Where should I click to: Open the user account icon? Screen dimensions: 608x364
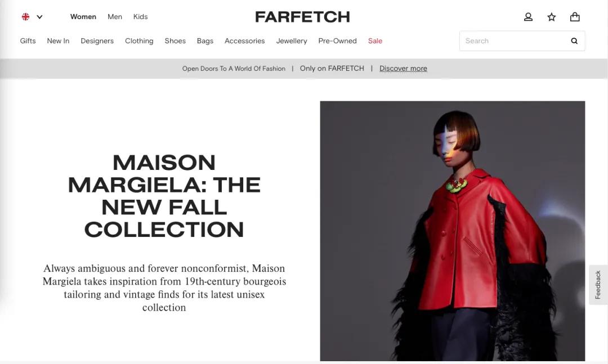pyautogui.click(x=528, y=17)
